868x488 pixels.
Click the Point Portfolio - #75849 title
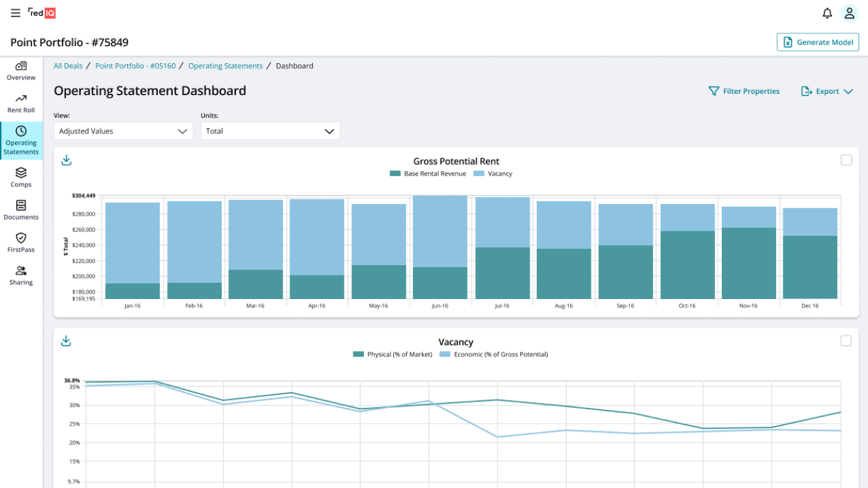click(69, 42)
